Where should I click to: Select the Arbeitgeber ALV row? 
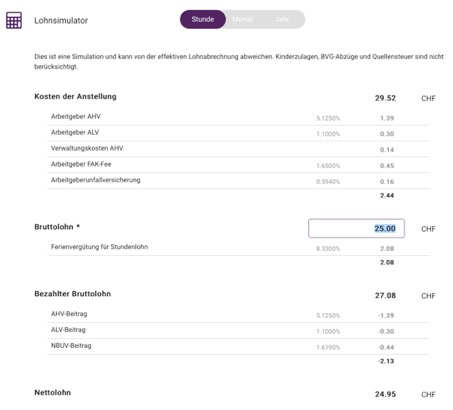click(x=238, y=133)
